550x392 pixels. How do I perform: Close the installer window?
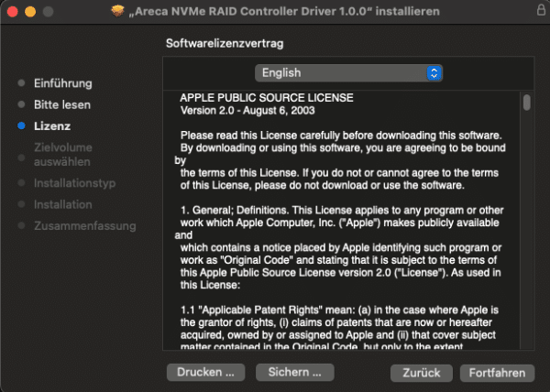click(13, 12)
